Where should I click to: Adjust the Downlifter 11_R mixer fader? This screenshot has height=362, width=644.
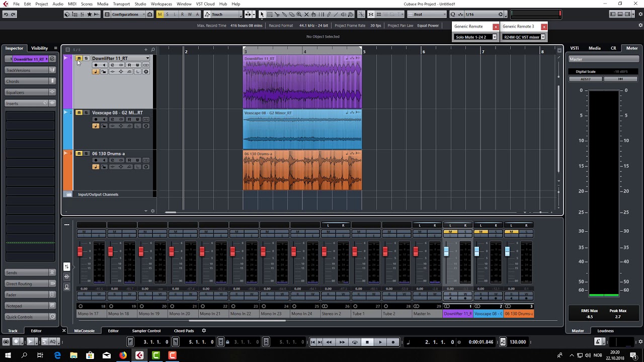[446, 251]
